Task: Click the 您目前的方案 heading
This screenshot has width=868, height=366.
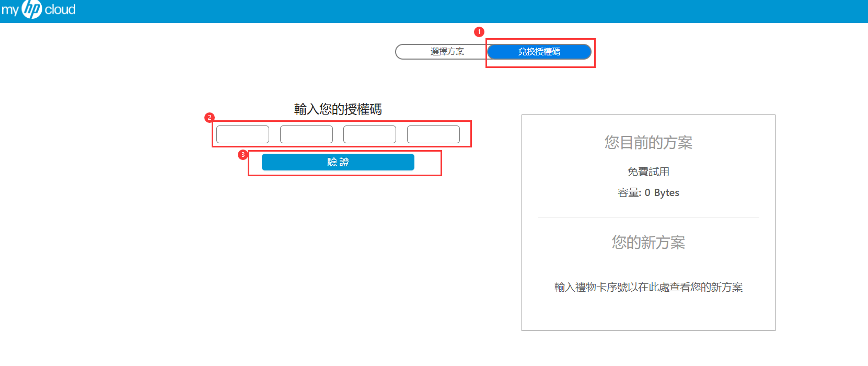Action: click(648, 143)
